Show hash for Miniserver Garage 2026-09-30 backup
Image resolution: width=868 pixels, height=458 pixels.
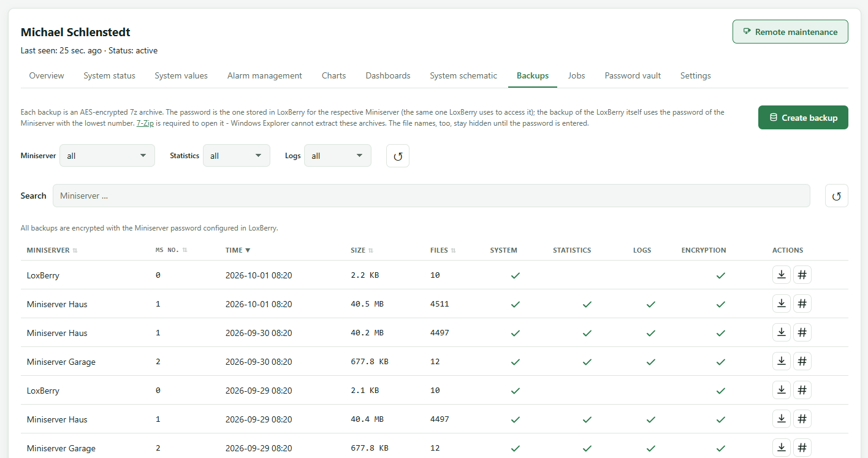click(x=802, y=361)
